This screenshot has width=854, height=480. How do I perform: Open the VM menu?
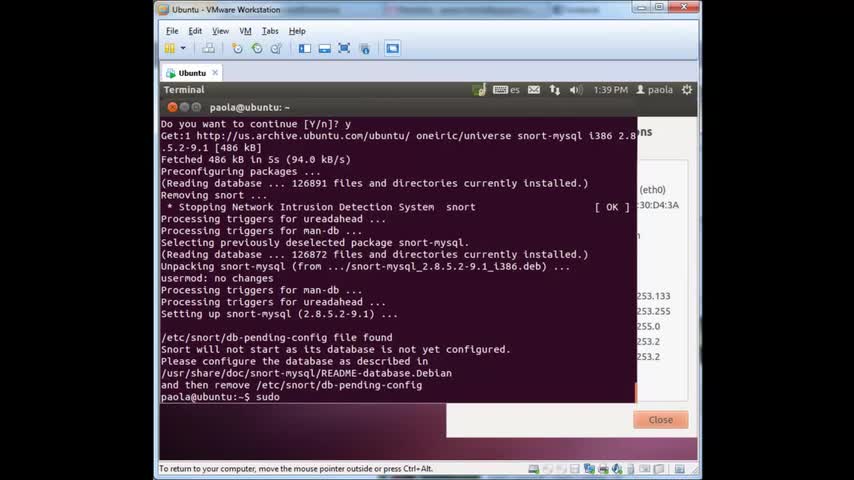246,31
